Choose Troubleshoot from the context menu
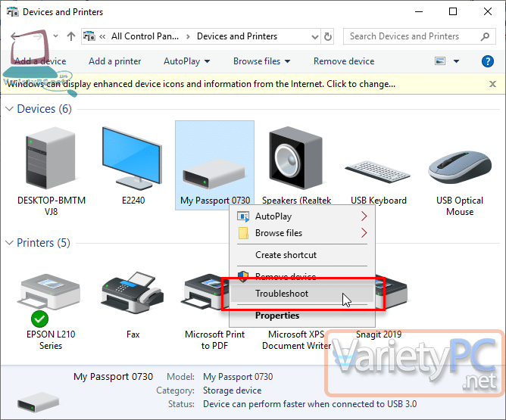This screenshot has height=420, width=506. (282, 294)
